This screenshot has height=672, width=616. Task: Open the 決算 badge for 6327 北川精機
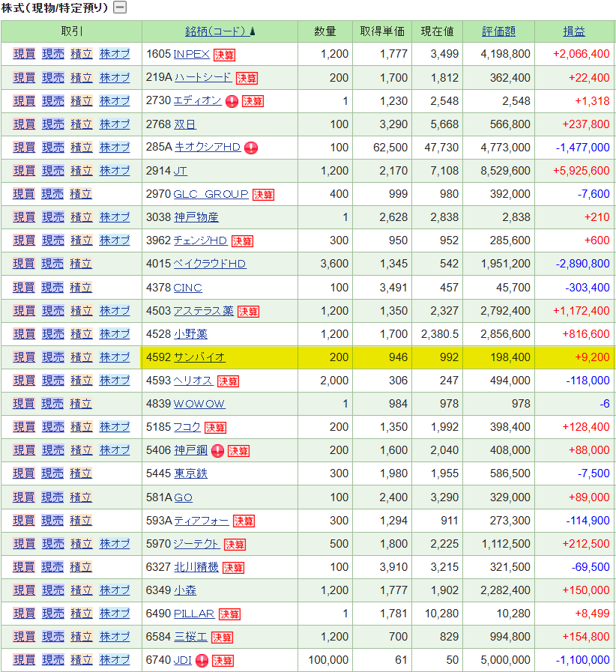click(233, 568)
